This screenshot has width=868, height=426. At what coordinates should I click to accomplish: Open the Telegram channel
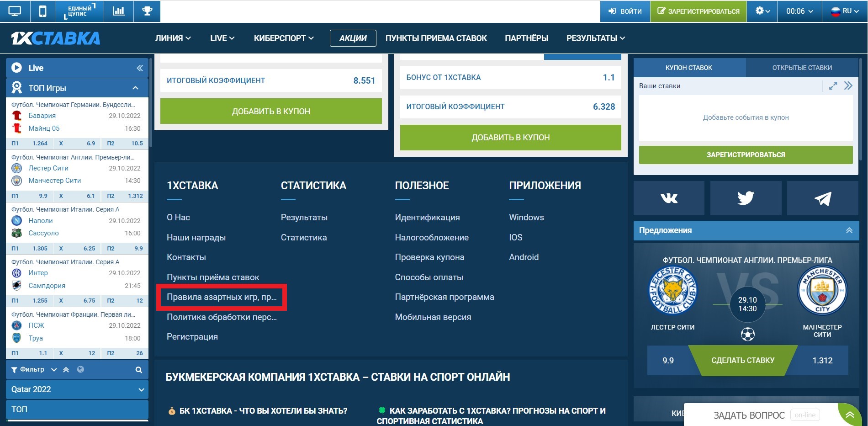[822, 198]
